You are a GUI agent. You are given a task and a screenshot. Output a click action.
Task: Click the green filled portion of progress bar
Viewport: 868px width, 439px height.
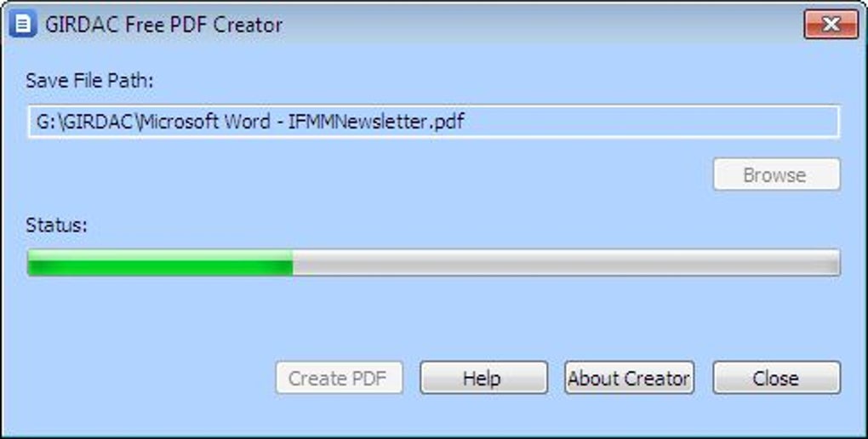(160, 262)
